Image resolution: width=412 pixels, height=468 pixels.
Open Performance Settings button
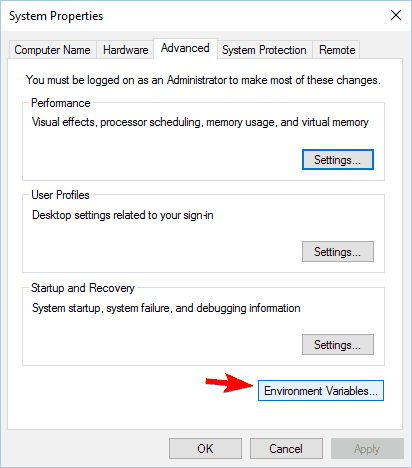coord(338,160)
